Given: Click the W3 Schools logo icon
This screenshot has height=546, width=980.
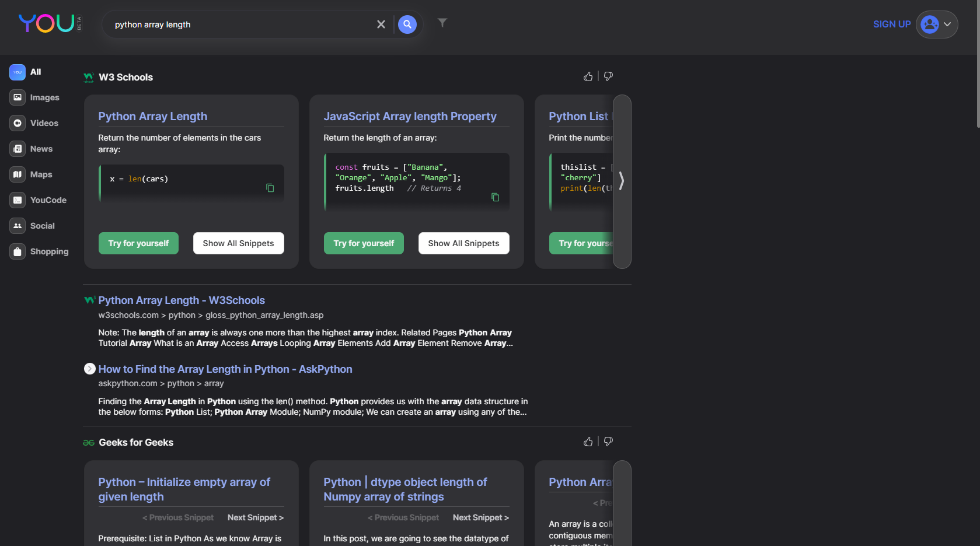Looking at the screenshot, I should click(x=89, y=78).
